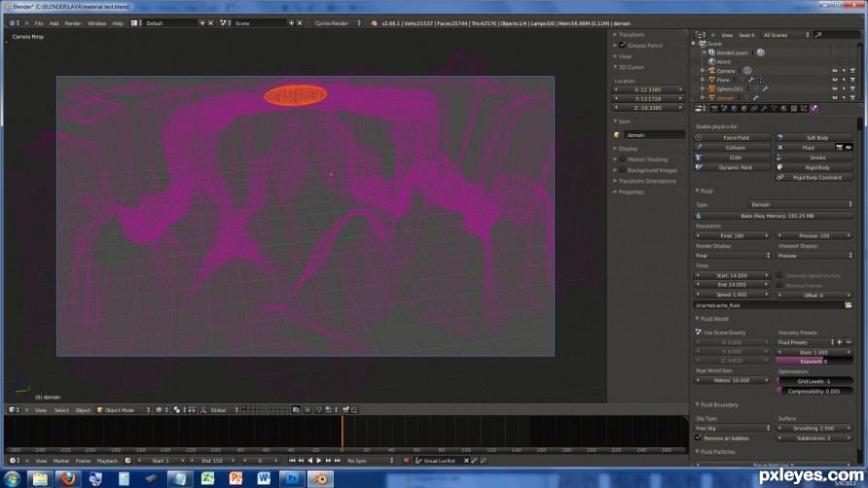The height and width of the screenshot is (488, 868).
Task: Enable Collision physics
Action: coord(733,148)
